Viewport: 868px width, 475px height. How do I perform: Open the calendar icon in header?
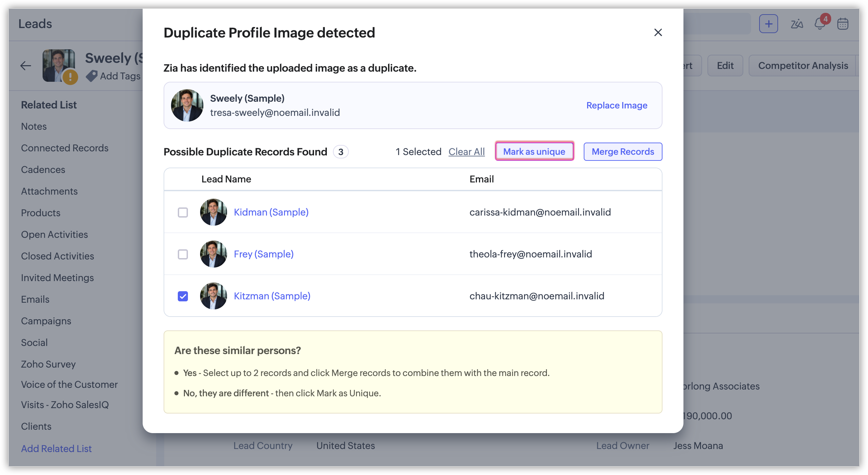[x=843, y=24]
